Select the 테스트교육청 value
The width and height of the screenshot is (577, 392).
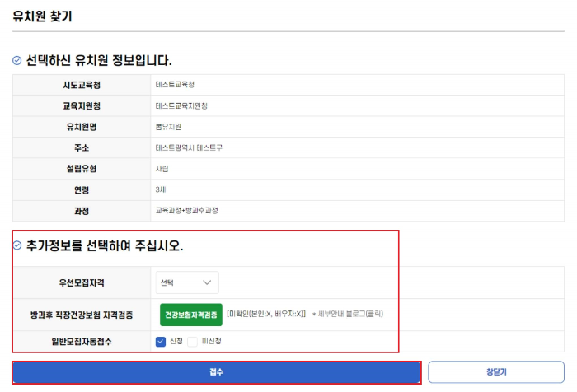(175, 85)
